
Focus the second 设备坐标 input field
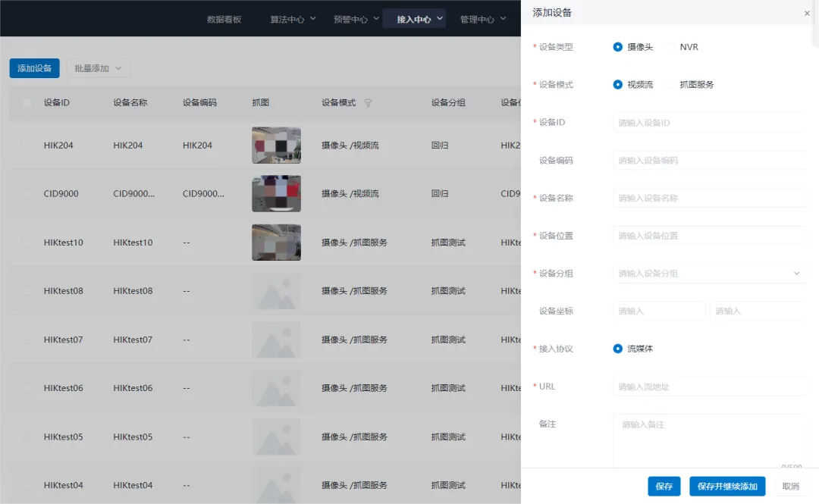pyautogui.click(x=758, y=311)
